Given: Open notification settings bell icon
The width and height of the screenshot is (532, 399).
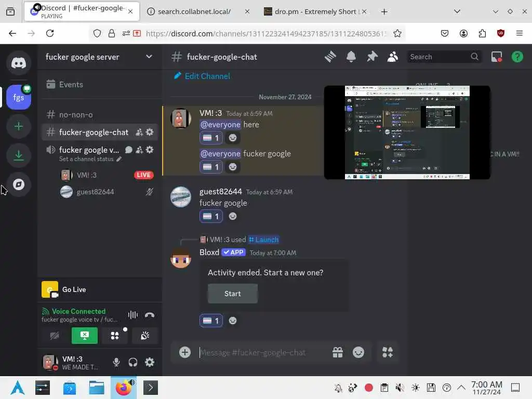Looking at the screenshot, I should tap(351, 57).
